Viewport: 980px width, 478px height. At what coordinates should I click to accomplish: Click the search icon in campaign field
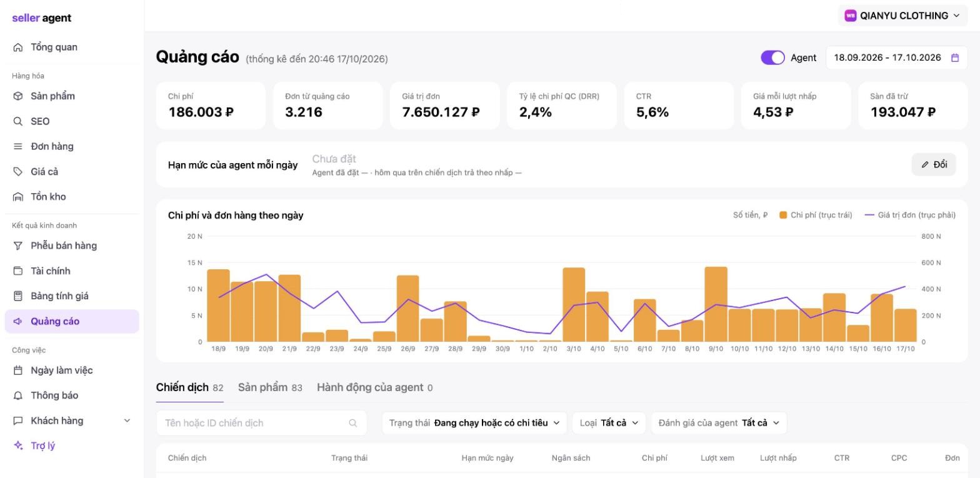coord(353,423)
